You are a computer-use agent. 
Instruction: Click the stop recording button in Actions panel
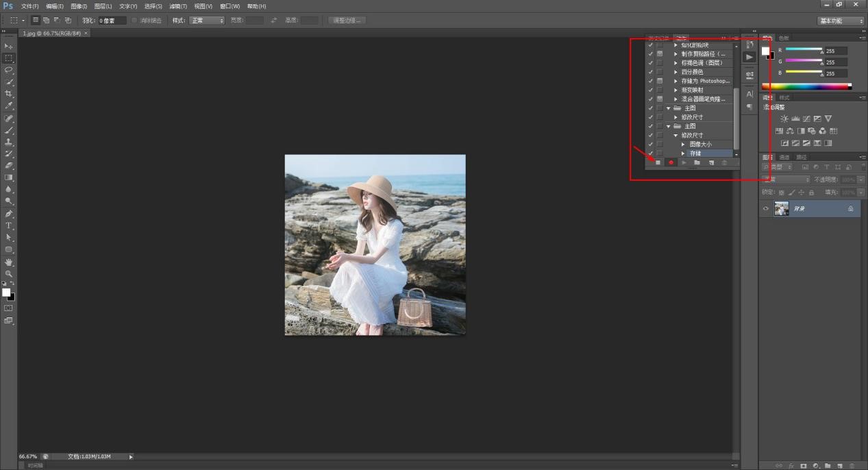(x=658, y=162)
